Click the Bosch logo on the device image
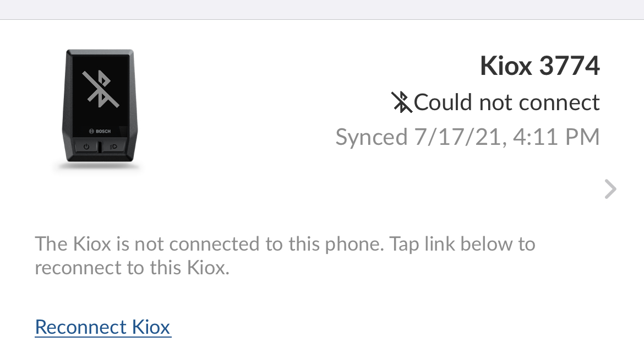This screenshot has width=644, height=358. (100, 131)
